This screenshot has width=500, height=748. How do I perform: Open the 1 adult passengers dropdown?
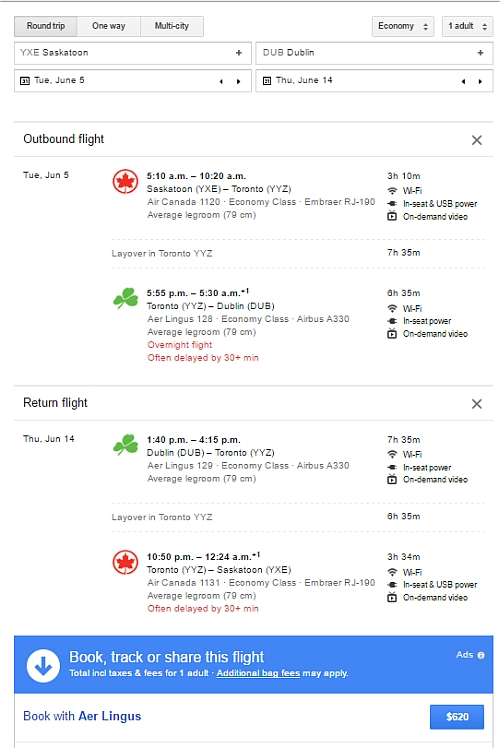point(468,26)
